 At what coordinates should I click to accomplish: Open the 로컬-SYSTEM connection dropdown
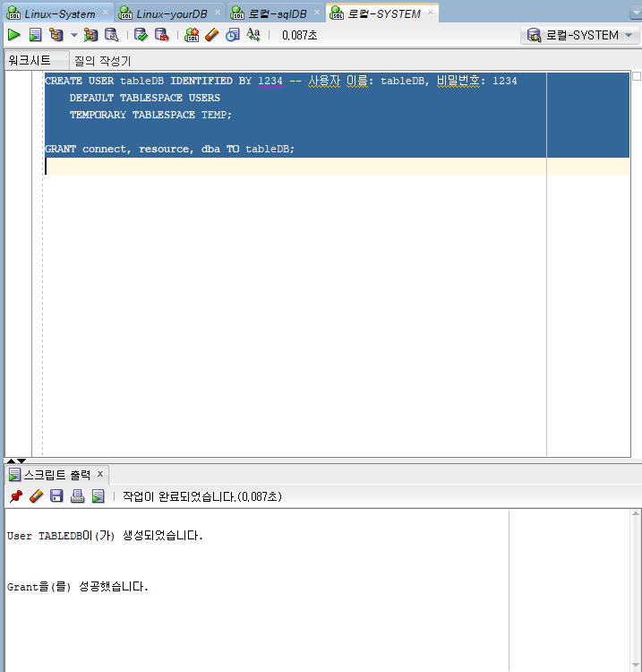click(580, 35)
